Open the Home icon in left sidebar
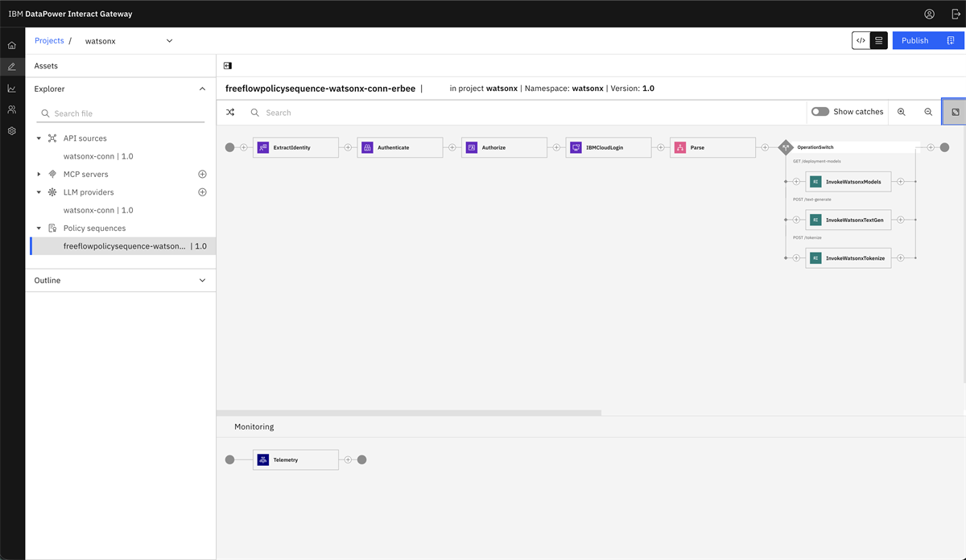Screen dimensions: 966x560 [x=12, y=46]
